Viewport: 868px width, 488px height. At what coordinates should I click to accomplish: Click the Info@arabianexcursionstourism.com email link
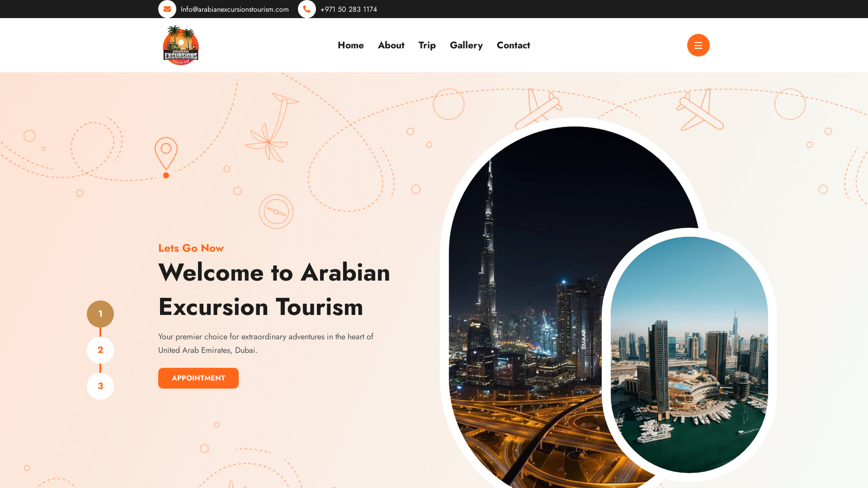[x=234, y=9]
